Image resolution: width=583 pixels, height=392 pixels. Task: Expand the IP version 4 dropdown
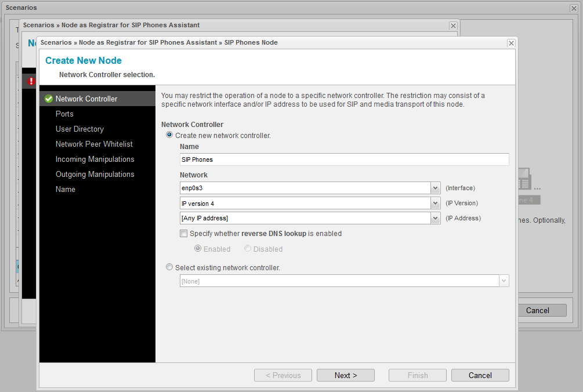(435, 203)
